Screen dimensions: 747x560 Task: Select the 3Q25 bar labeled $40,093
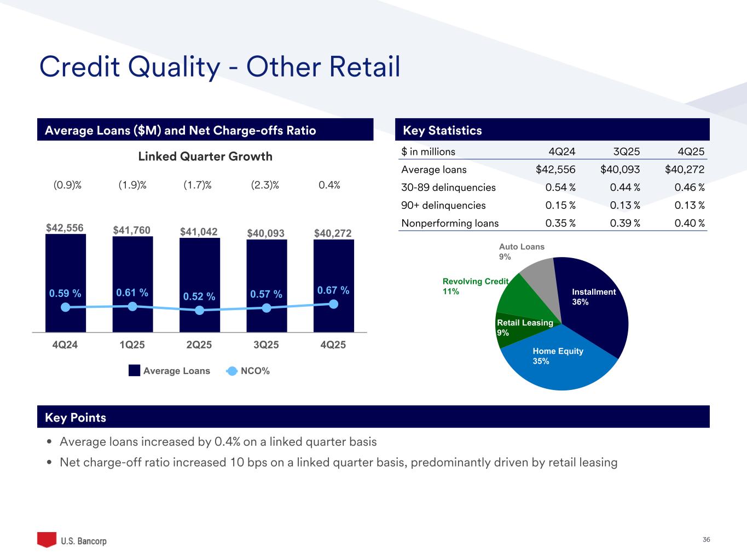click(267, 286)
